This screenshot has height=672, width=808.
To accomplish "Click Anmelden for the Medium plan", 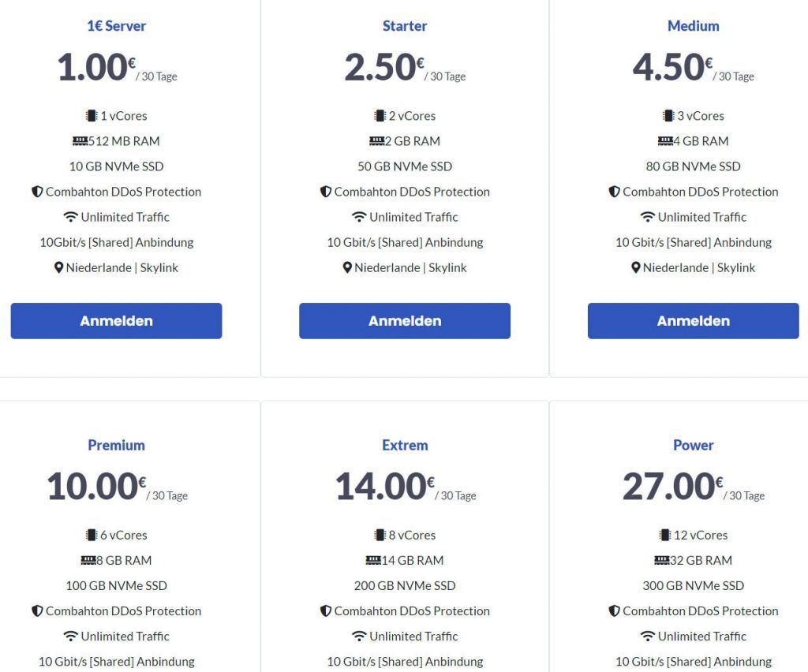I will (694, 321).
